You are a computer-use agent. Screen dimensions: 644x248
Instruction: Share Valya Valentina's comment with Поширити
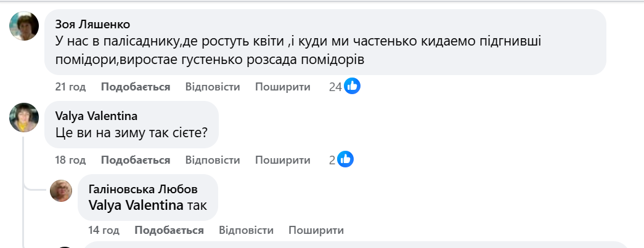(283, 160)
